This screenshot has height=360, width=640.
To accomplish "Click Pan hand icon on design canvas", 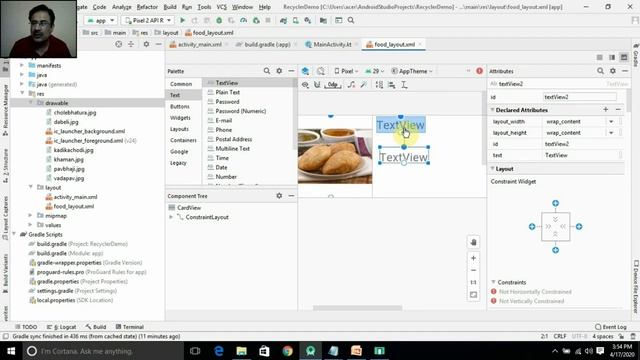I will (x=473, y=242).
